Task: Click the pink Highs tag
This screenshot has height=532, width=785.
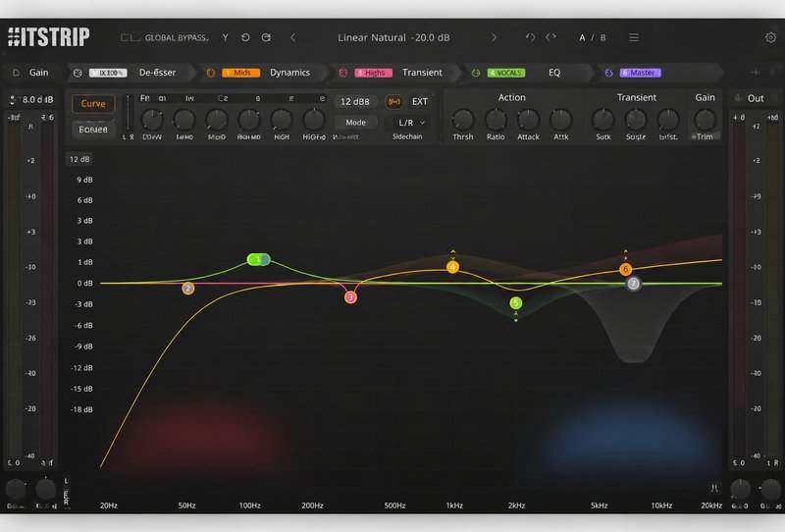Action: [374, 73]
